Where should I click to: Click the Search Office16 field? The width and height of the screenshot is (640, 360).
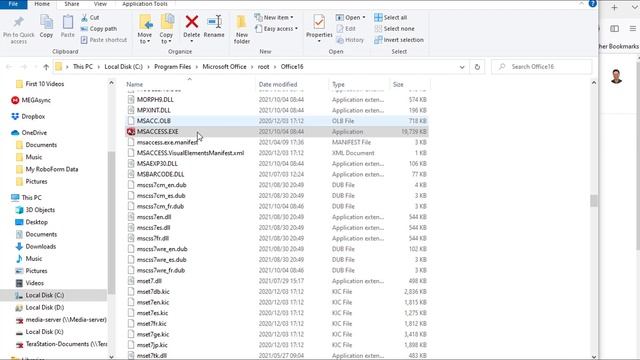pyautogui.click(x=541, y=67)
